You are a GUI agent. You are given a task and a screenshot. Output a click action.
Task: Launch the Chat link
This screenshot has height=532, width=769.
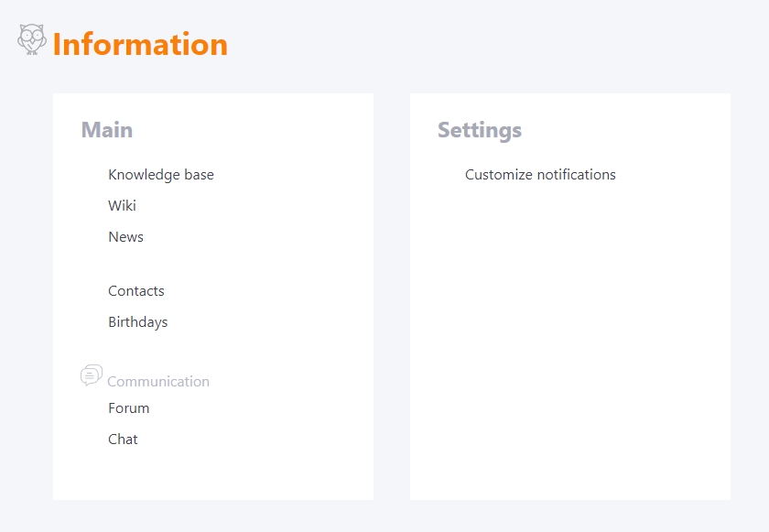click(x=123, y=439)
